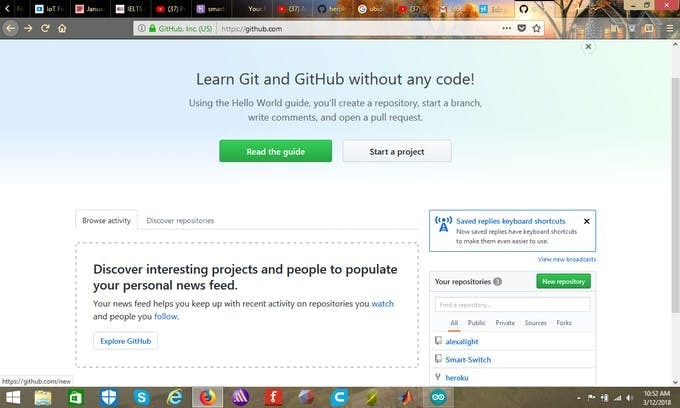Show hidden system tray icons arrow
Viewport: 680px width, 408px height.
click(x=579, y=398)
